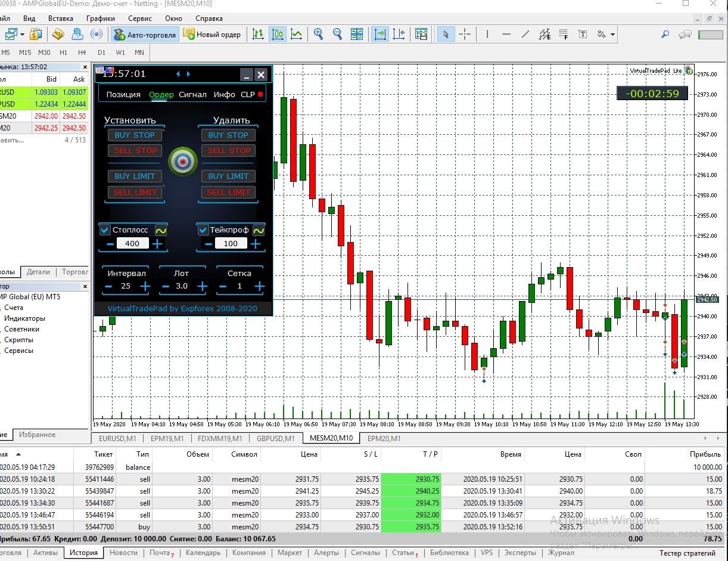The width and height of the screenshot is (728, 561).
Task: Open the Новости tab in Toolbox
Action: 123,553
